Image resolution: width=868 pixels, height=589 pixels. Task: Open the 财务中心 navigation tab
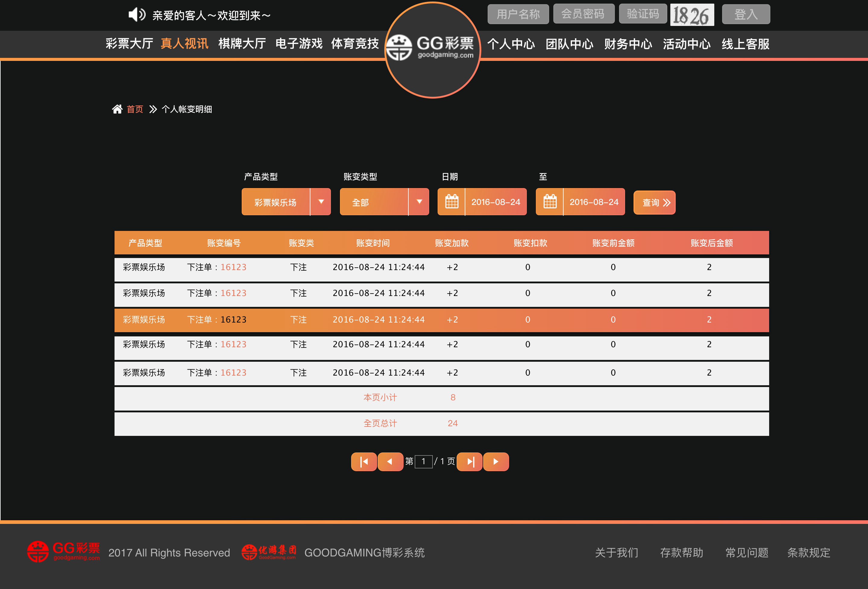(628, 44)
